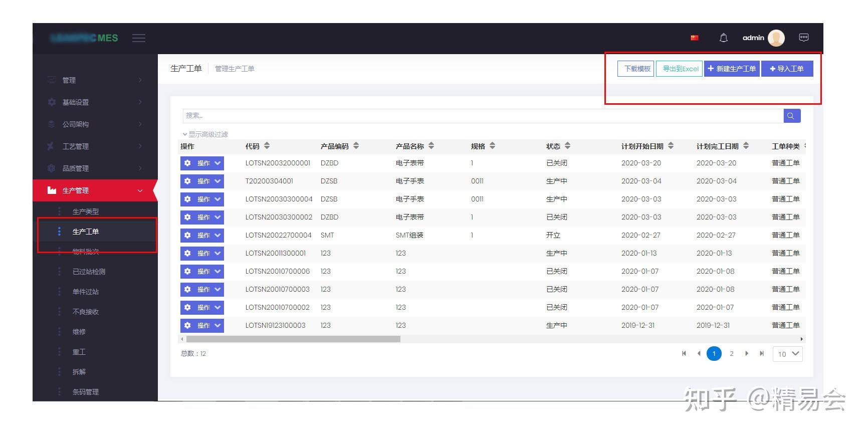Click the 公司架构 layers icon
Screen dimensions: 868x434
(x=52, y=124)
